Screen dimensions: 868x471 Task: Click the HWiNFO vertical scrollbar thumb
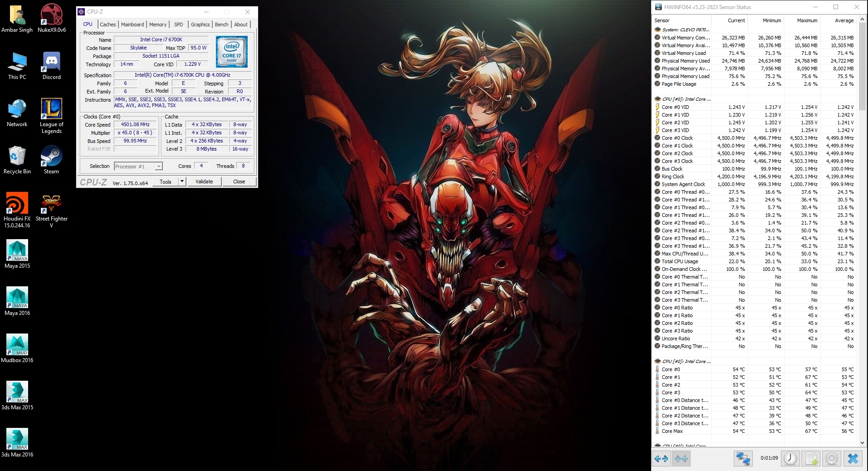point(862,67)
